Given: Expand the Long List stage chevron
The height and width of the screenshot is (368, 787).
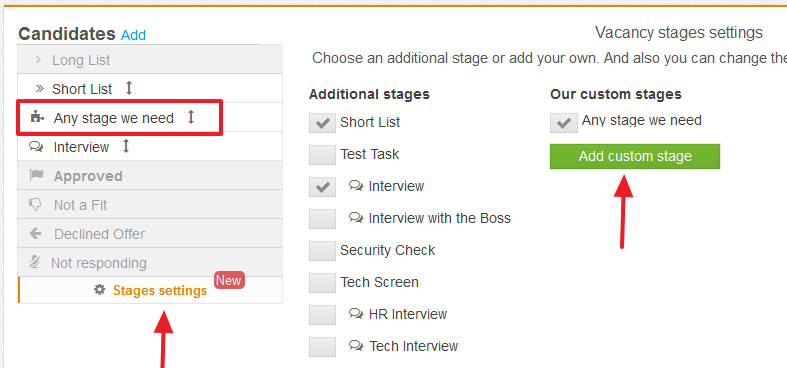Looking at the screenshot, I should [x=38, y=60].
